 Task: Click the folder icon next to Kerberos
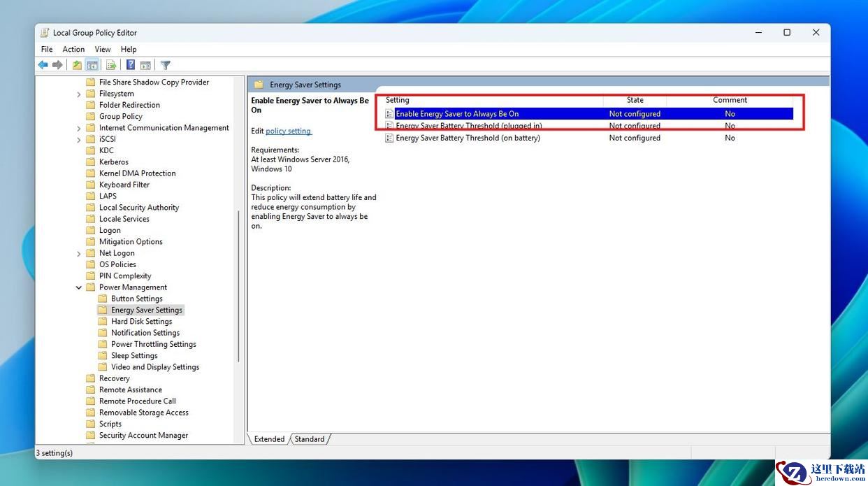[90, 162]
